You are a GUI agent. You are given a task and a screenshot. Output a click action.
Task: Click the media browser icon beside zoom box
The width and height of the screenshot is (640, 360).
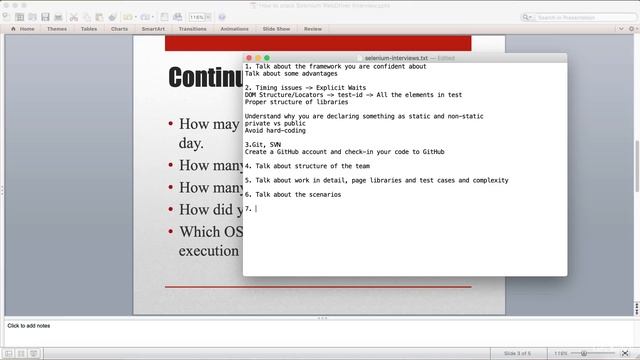pos(178,17)
